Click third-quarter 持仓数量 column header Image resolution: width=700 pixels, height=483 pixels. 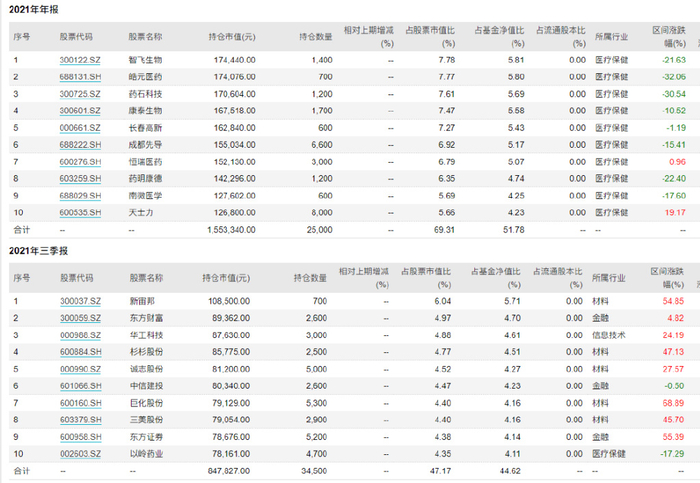click(310, 278)
